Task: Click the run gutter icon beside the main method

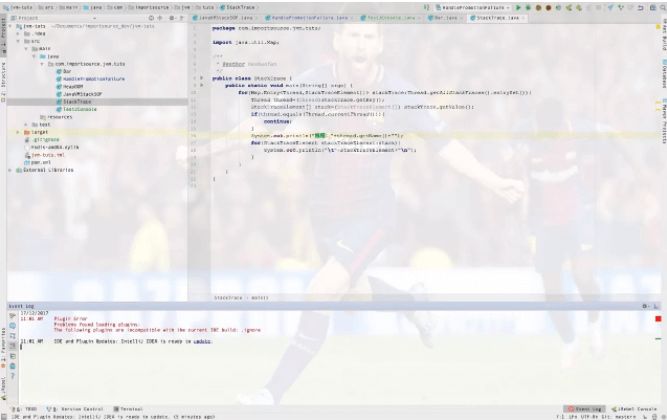Action: coord(202,86)
